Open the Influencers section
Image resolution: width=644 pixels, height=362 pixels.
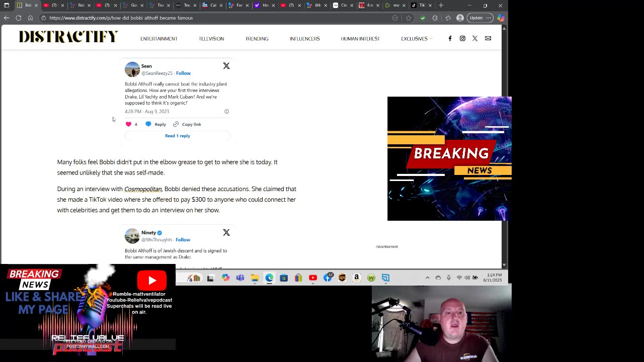pyautogui.click(x=304, y=39)
